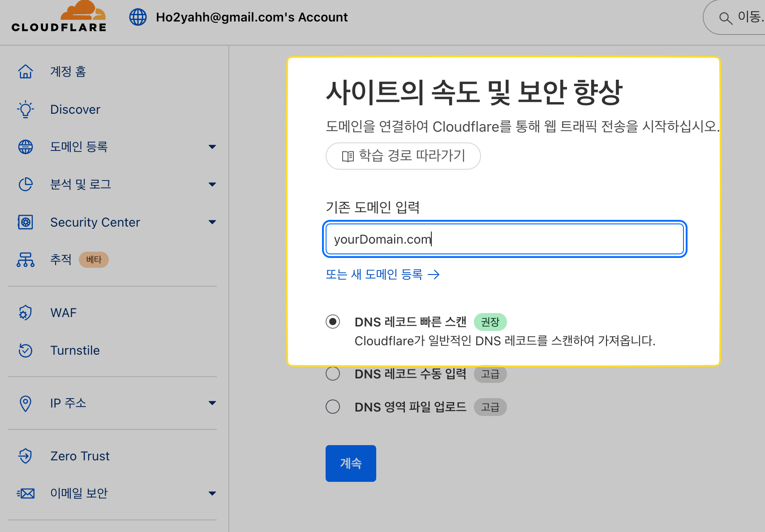Open the WAF menu item
The height and width of the screenshot is (532, 765).
click(64, 313)
